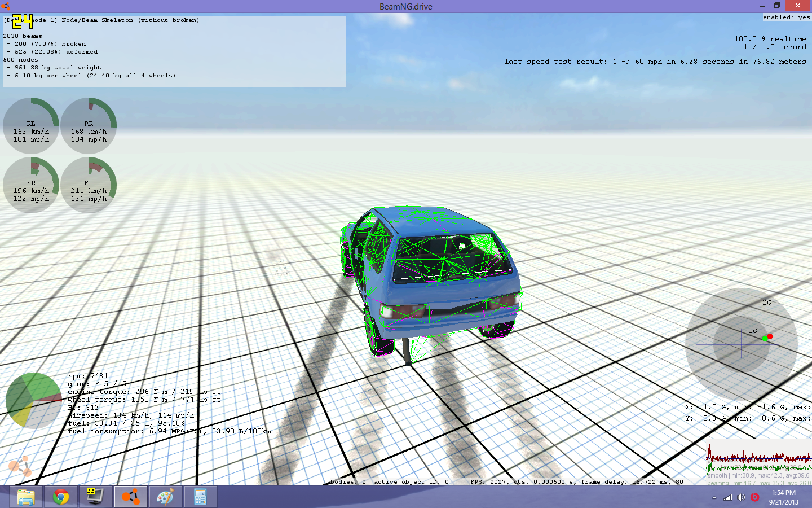Click the 'rpm: 7481' readout
This screenshot has width=812, height=508.
coord(87,376)
